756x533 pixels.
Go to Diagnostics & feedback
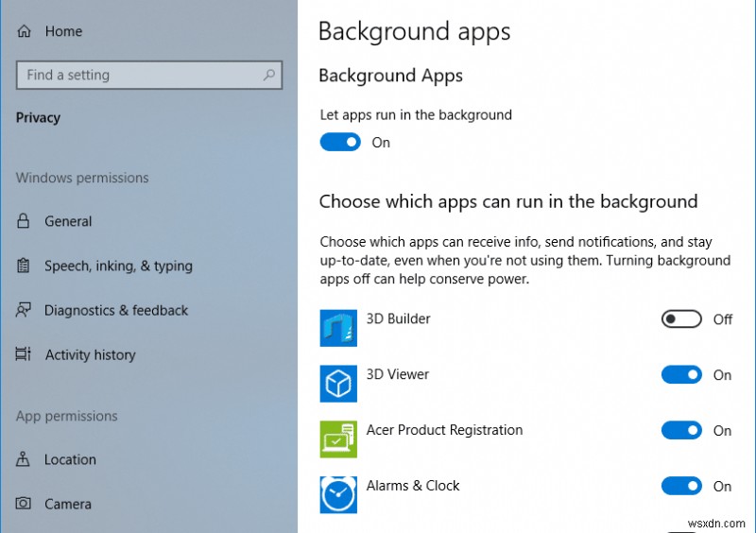pos(116,311)
